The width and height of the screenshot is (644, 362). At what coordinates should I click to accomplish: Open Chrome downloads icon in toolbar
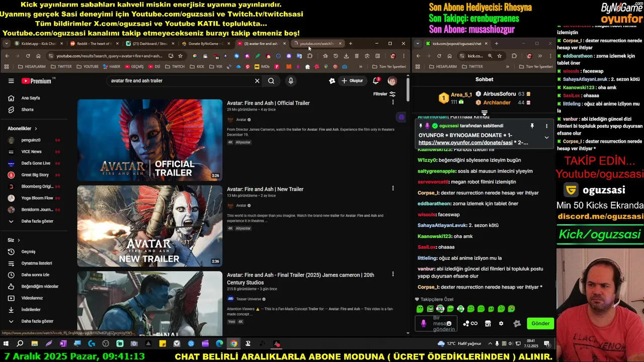tap(346, 56)
